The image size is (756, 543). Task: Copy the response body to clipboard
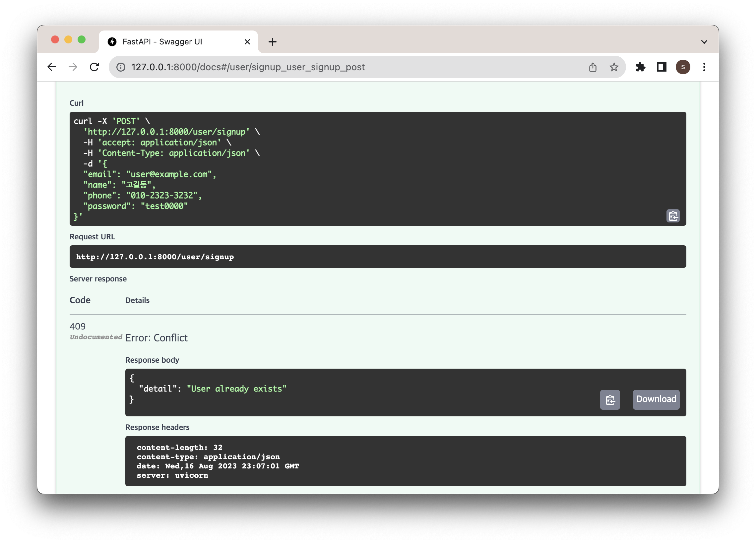pyautogui.click(x=610, y=399)
